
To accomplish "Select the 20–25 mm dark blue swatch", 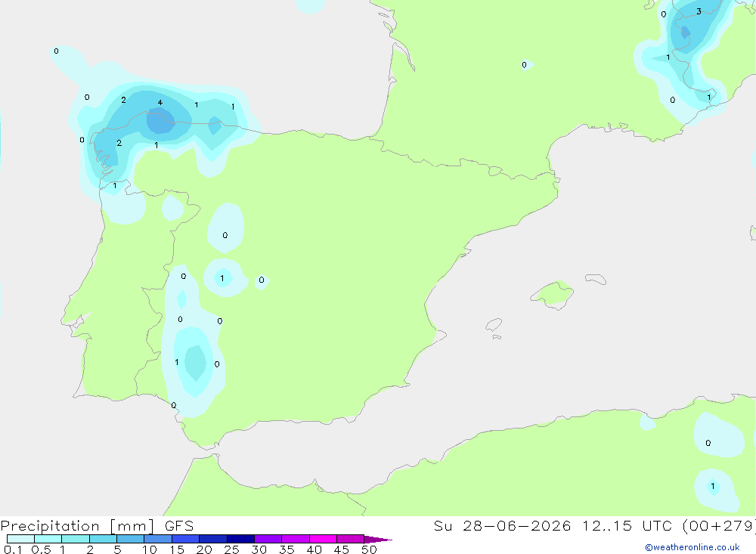I will [212, 539].
